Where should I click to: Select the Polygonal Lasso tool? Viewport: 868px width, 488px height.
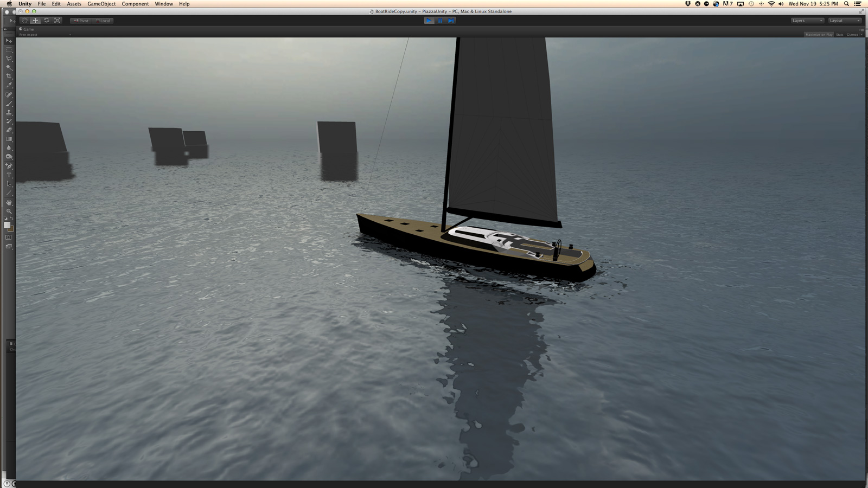9,59
